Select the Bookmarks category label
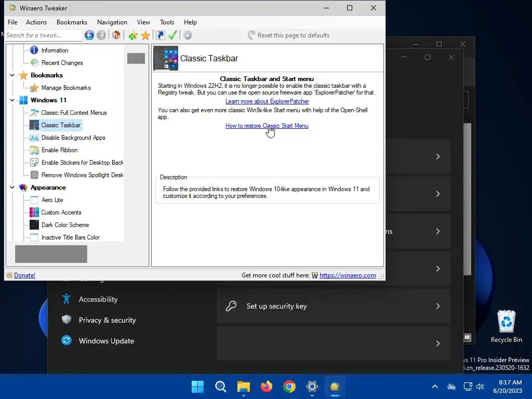This screenshot has height=399, width=532. pos(47,75)
